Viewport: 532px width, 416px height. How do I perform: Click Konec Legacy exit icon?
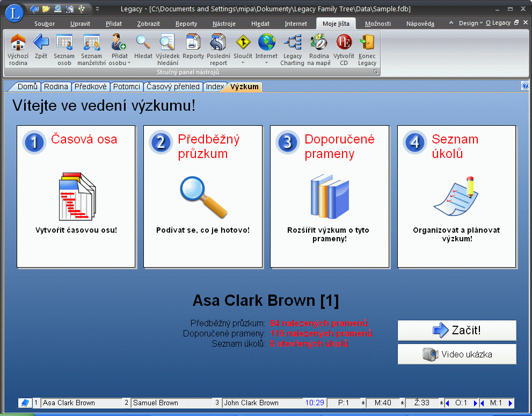pos(367,49)
